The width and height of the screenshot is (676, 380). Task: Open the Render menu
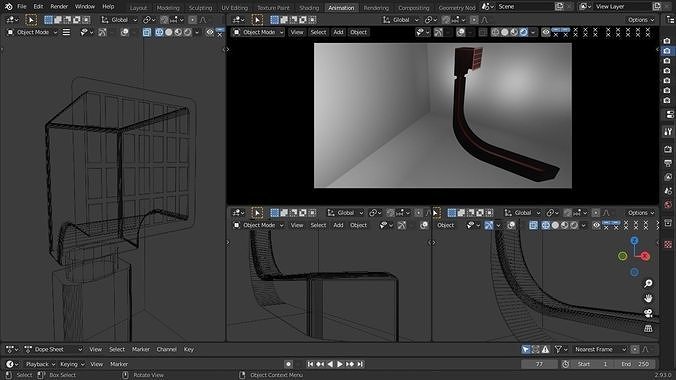[59, 6]
